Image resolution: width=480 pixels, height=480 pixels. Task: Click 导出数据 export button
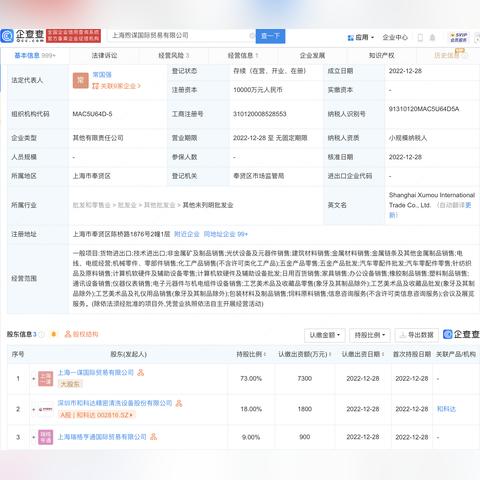pyautogui.click(x=417, y=335)
